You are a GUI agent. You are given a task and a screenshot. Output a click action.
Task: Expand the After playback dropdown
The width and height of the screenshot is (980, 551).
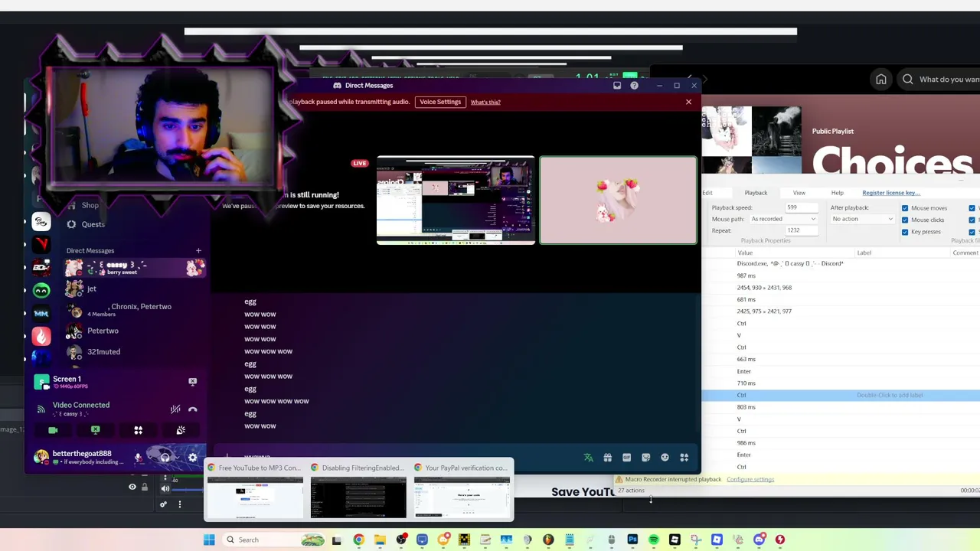point(862,219)
